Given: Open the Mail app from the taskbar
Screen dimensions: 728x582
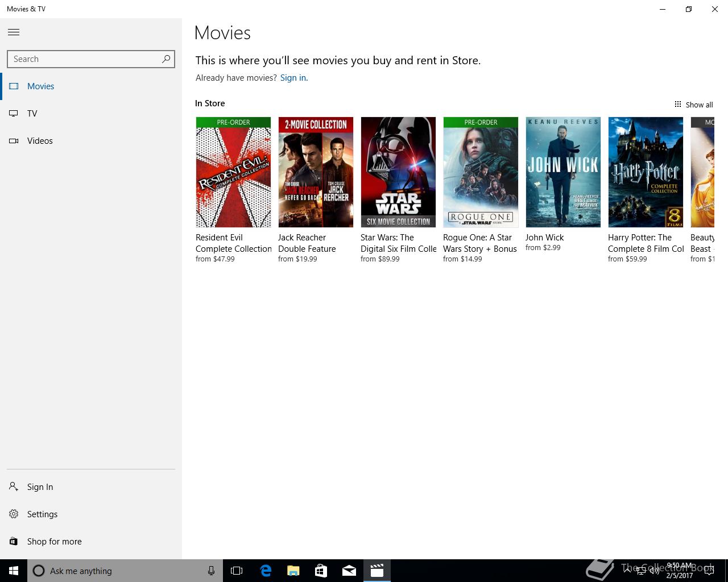Looking at the screenshot, I should coord(349,571).
